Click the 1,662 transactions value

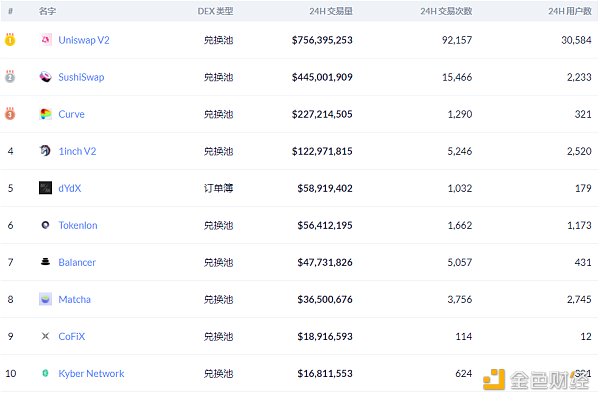point(460,225)
